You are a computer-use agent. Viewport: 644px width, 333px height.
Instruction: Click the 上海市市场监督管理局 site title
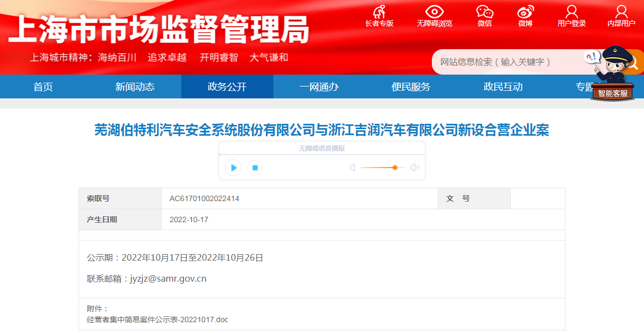(159, 29)
